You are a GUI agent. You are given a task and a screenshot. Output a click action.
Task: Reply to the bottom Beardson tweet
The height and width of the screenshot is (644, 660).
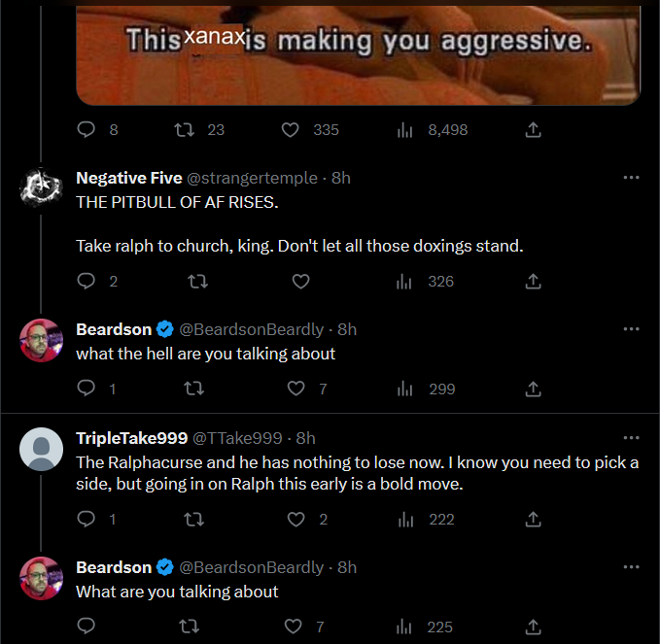(x=86, y=627)
